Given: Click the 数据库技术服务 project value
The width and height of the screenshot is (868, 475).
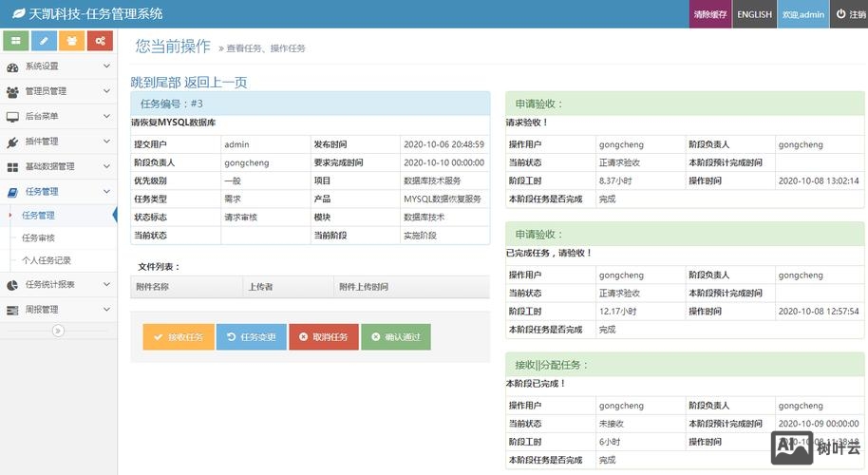Looking at the screenshot, I should tap(432, 181).
